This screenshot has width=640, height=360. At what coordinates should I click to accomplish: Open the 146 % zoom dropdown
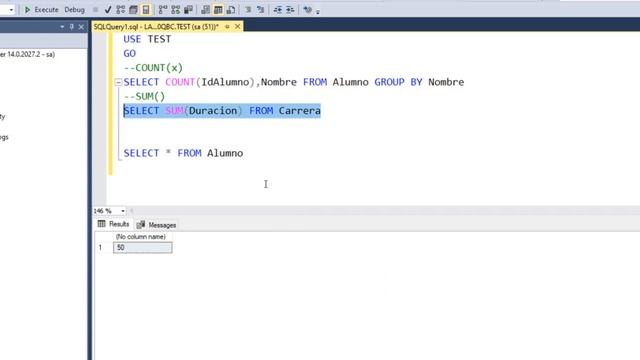122,211
